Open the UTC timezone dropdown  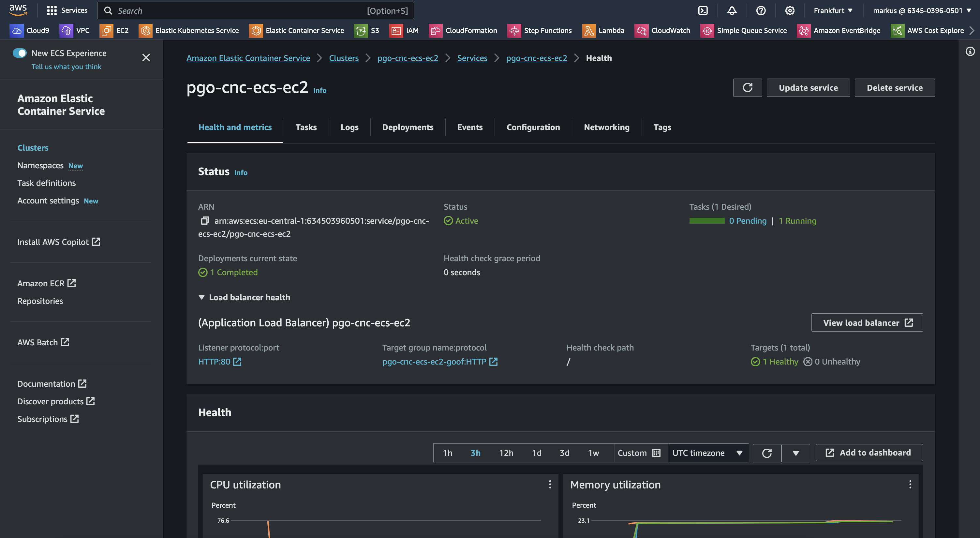coord(708,453)
